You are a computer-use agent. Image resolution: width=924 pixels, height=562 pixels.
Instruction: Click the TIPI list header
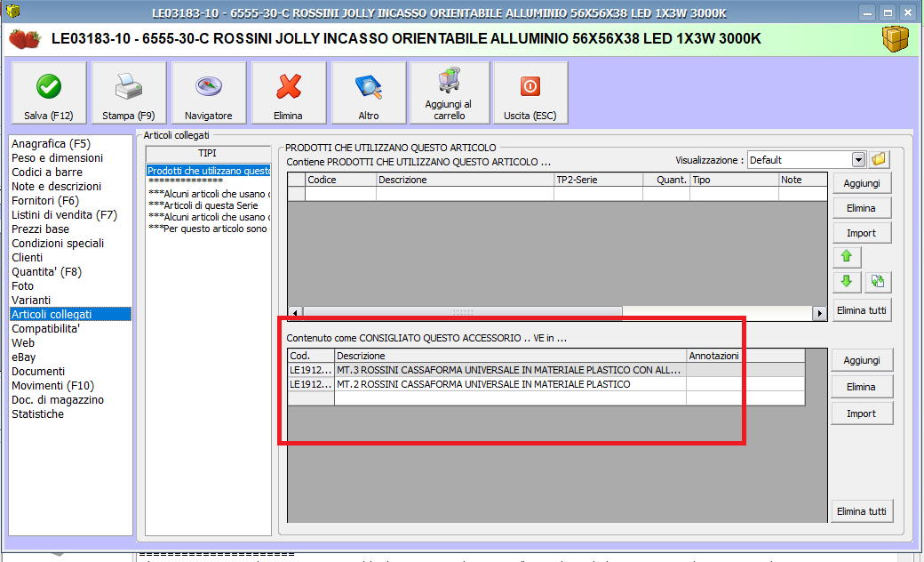(x=207, y=153)
